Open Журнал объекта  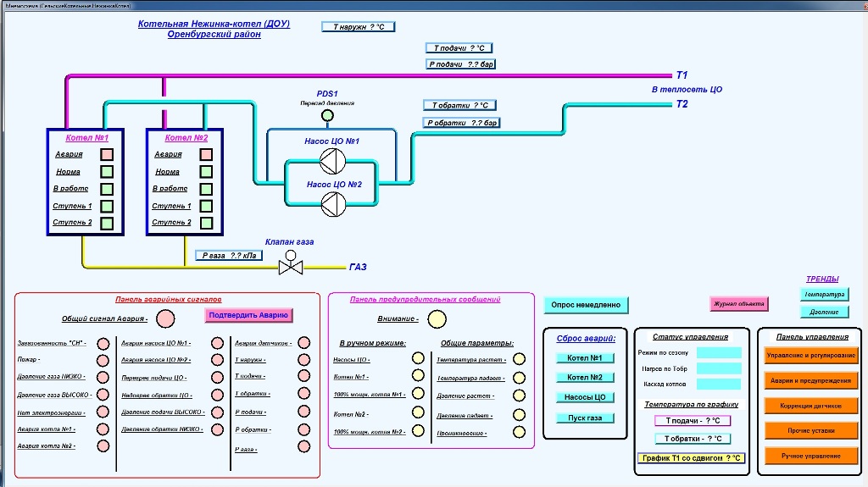pos(739,303)
